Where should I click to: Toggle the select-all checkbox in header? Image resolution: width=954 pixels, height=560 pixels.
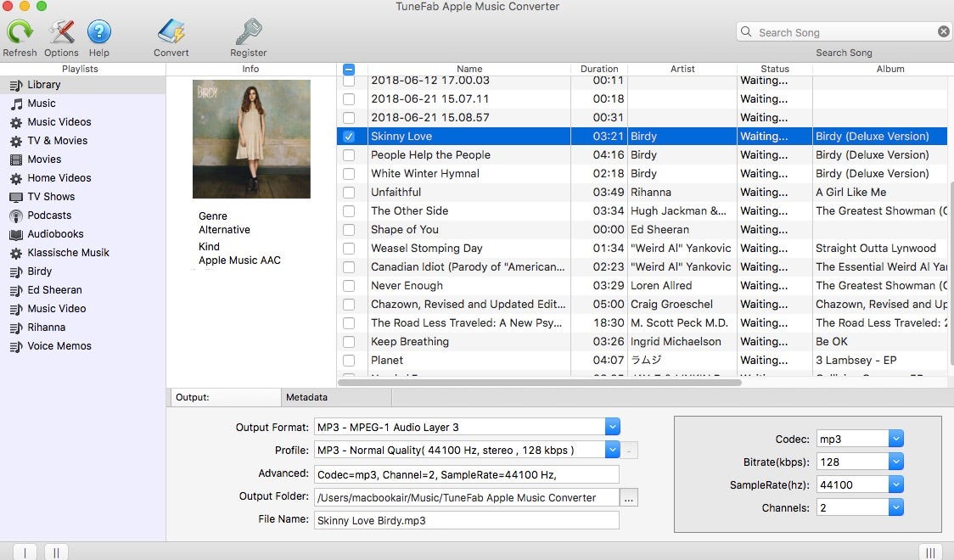[349, 70]
